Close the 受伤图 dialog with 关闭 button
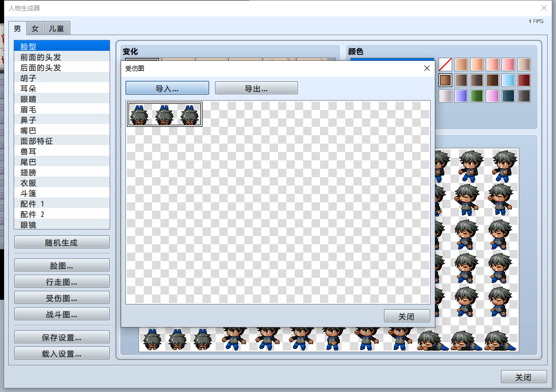The width and height of the screenshot is (556, 392). pyautogui.click(x=407, y=316)
